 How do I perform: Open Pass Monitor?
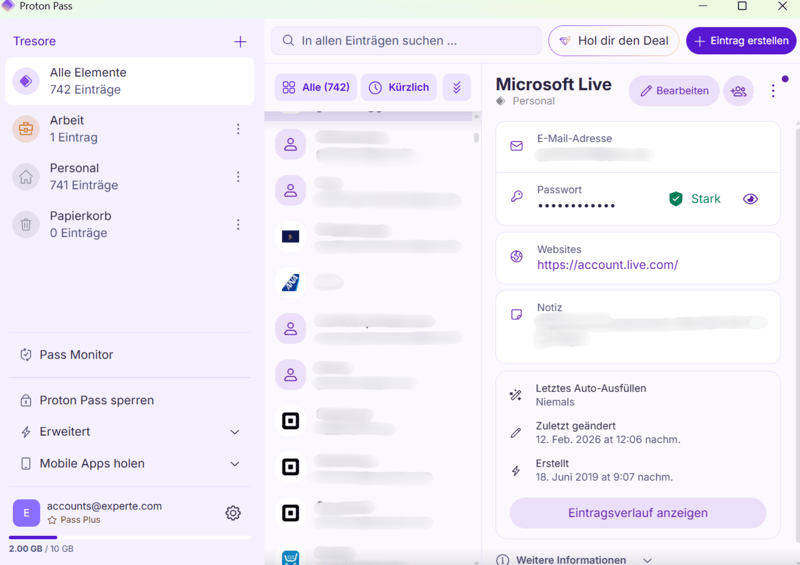[76, 355]
